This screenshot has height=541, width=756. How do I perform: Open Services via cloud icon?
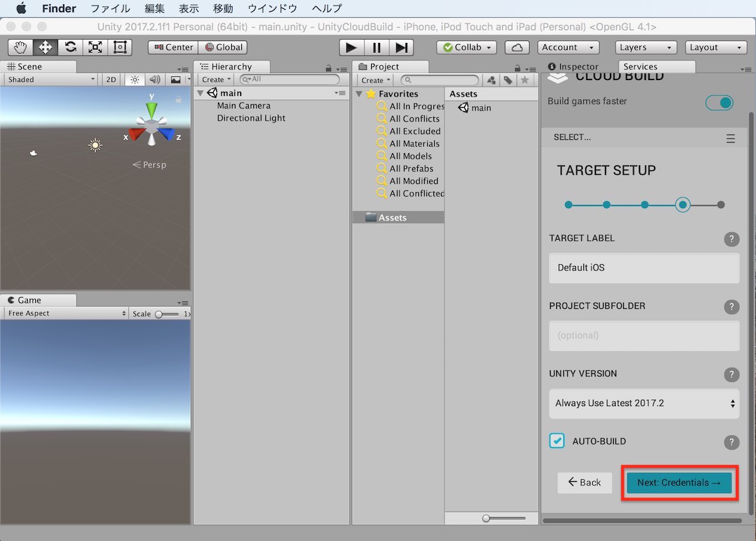pos(517,47)
